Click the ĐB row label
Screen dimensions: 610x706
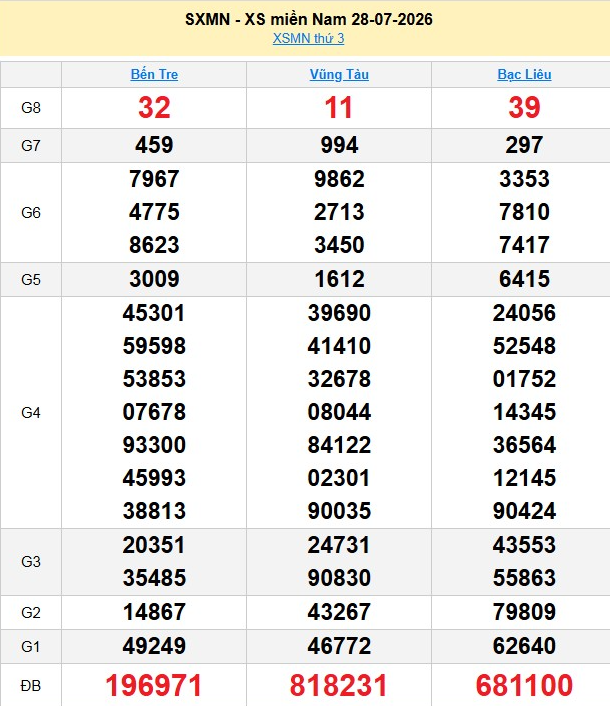[x=31, y=686]
